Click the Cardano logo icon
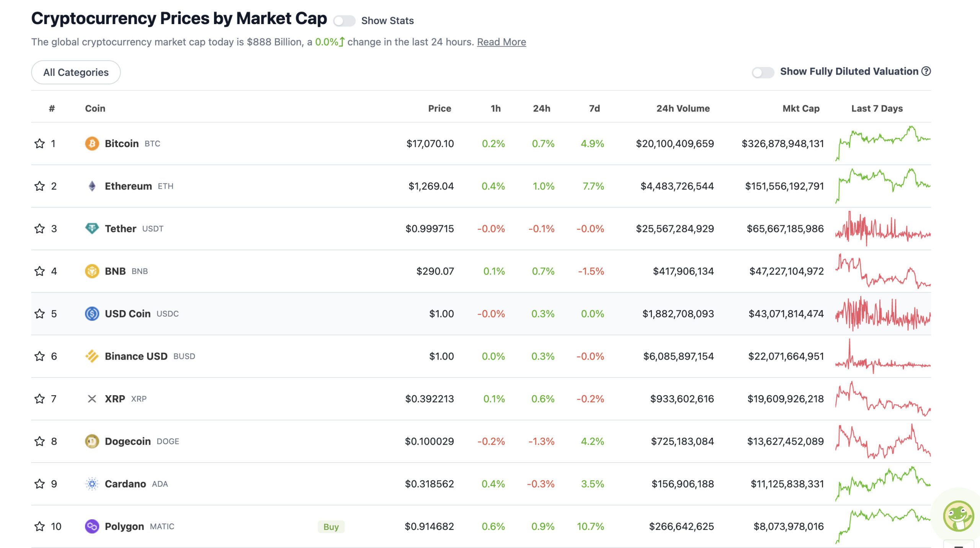The height and width of the screenshot is (548, 980). pyautogui.click(x=92, y=484)
